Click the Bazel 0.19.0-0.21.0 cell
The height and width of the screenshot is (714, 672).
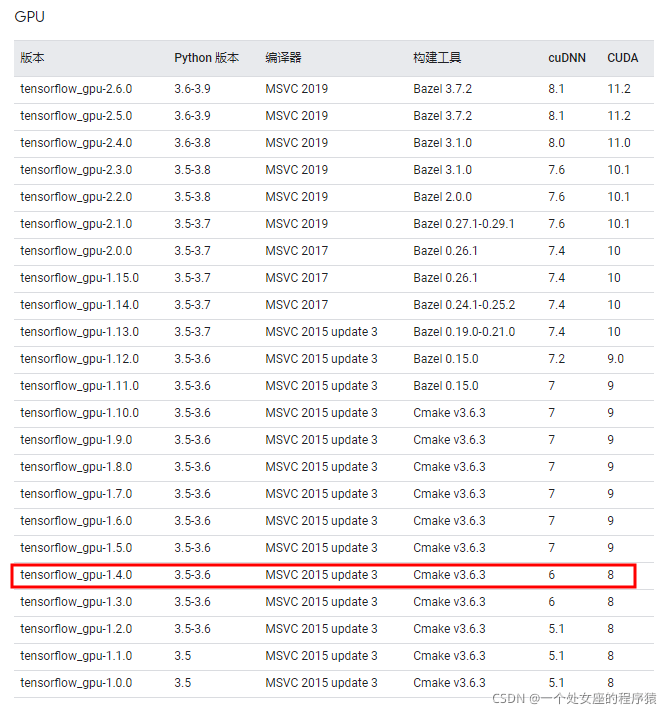(464, 332)
